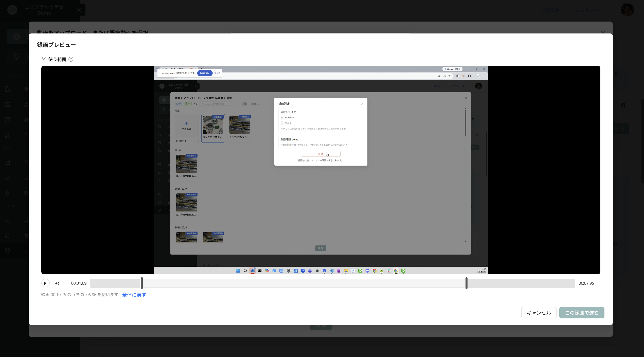The width and height of the screenshot is (644, 357).
Task: Play the recorded preview video
Action: coord(45,283)
